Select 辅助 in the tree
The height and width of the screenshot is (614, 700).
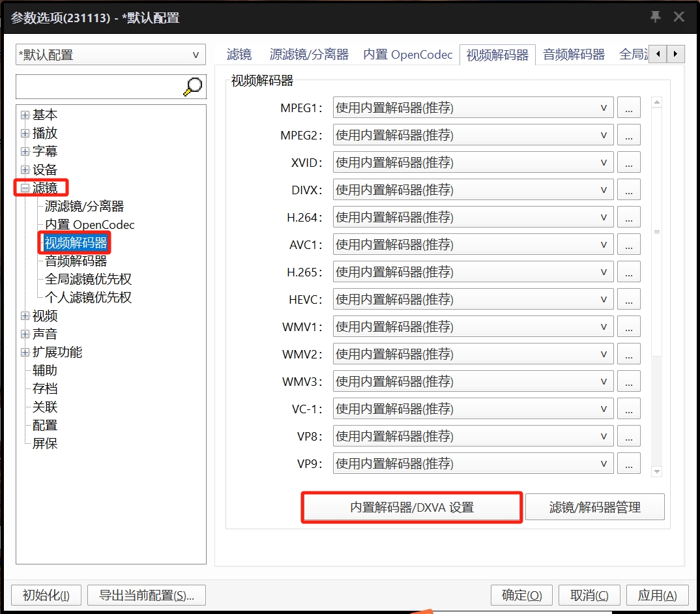(44, 371)
